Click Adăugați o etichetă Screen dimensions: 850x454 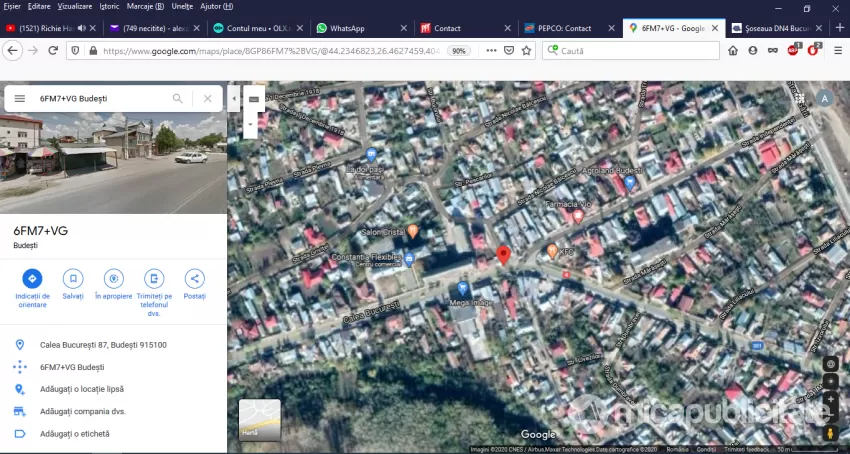coord(113,434)
